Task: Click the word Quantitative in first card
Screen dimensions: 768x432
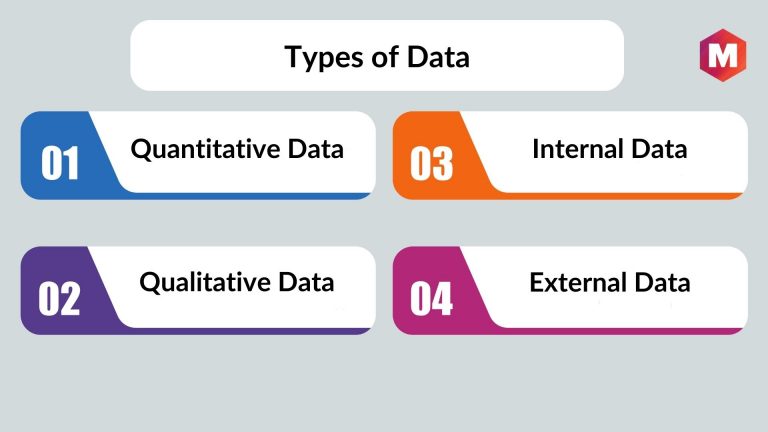Action: tap(206, 149)
